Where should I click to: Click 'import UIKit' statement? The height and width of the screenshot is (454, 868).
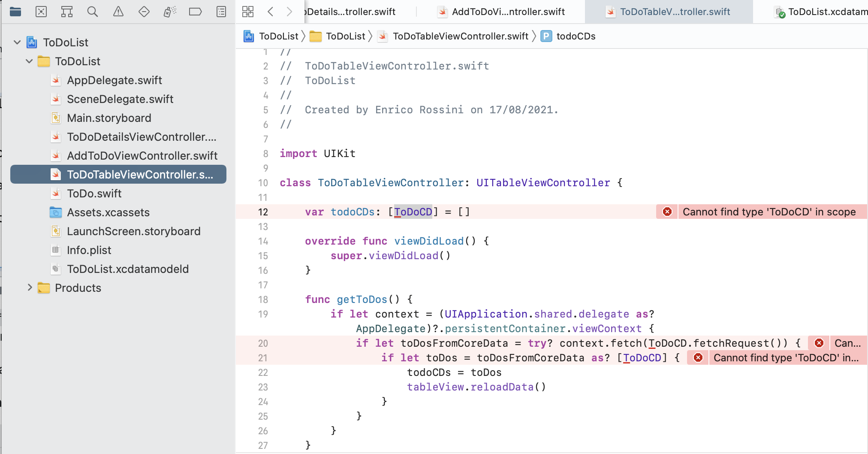[x=317, y=153]
